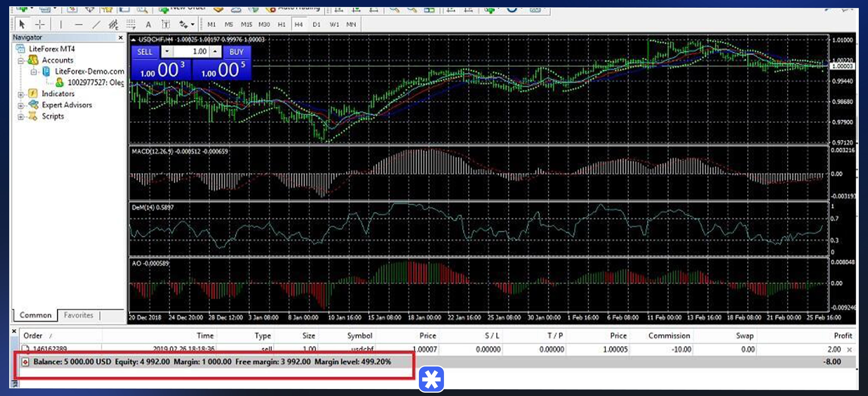Click the tile windows toolbar icon
Viewport: 868px width, 396px height.
pyautogui.click(x=429, y=10)
